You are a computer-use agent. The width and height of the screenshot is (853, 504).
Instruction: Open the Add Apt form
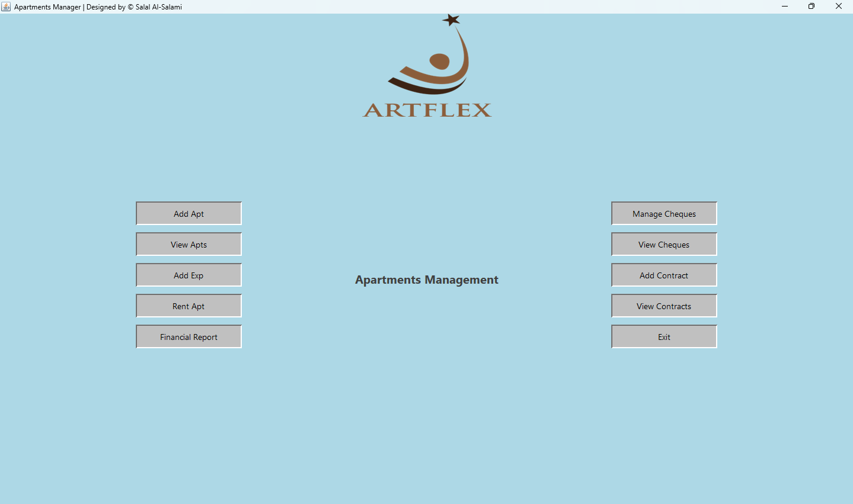click(188, 213)
